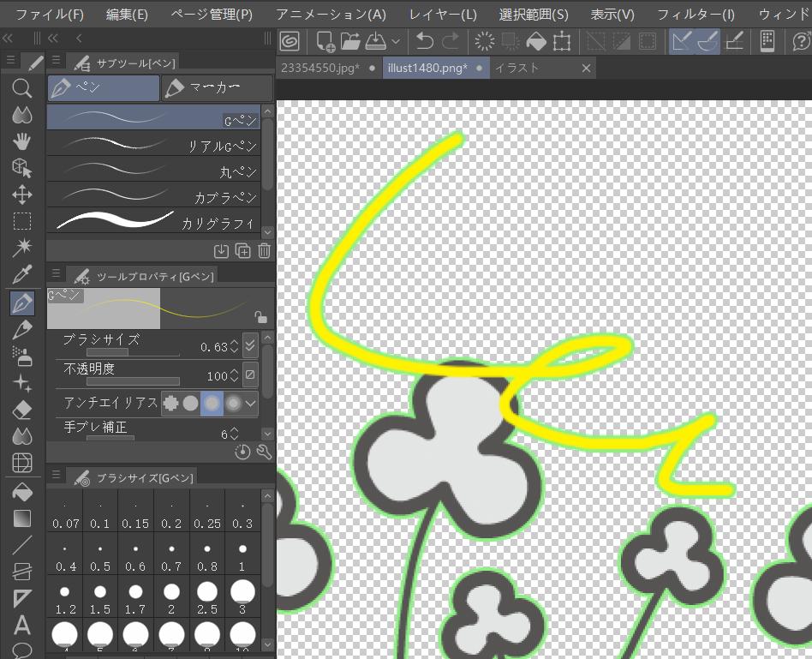Open the Tool Property panel menu
This screenshot has width=812, height=659.
(56, 273)
